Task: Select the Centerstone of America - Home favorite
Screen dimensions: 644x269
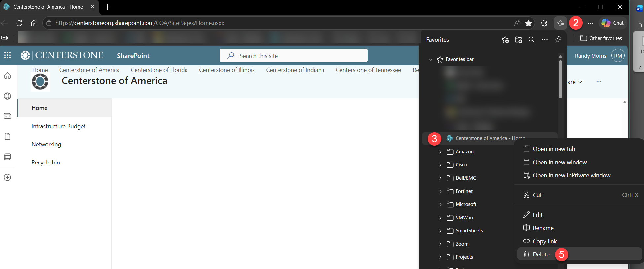Action: (x=490, y=138)
